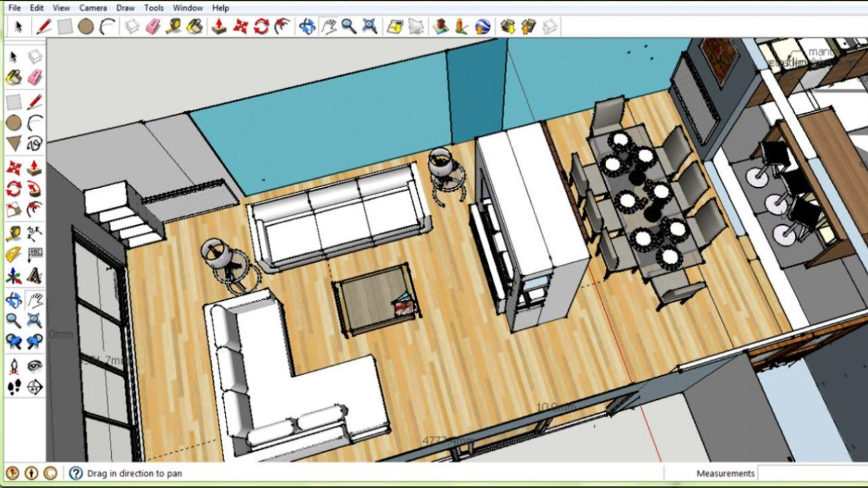Toggle terrain with the Toggle Terrain icon
Viewport: 868px width, 488px height.
coord(416,26)
